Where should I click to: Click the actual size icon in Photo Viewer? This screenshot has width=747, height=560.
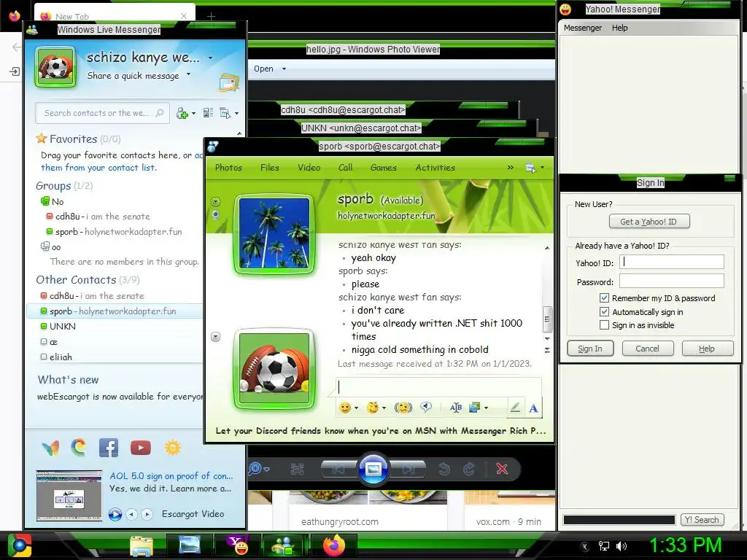point(297,470)
